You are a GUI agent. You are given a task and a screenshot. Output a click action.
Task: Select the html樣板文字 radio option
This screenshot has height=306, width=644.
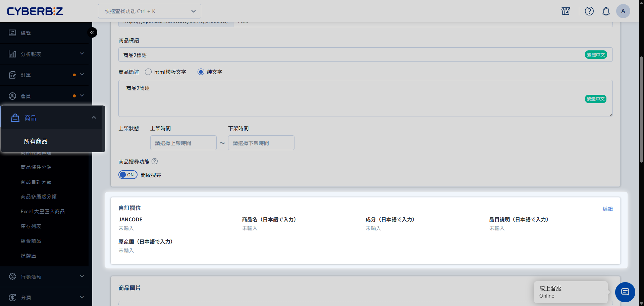coord(148,72)
